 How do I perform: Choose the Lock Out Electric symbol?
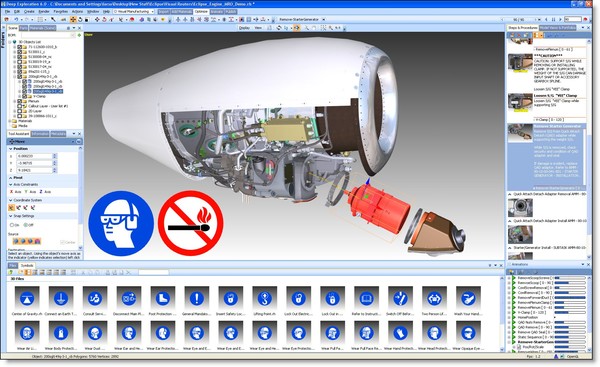tap(298, 298)
